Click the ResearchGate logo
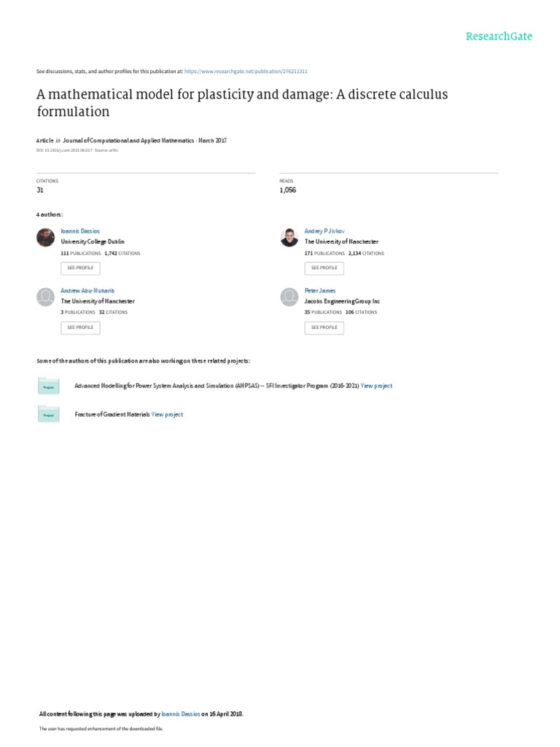 (499, 36)
